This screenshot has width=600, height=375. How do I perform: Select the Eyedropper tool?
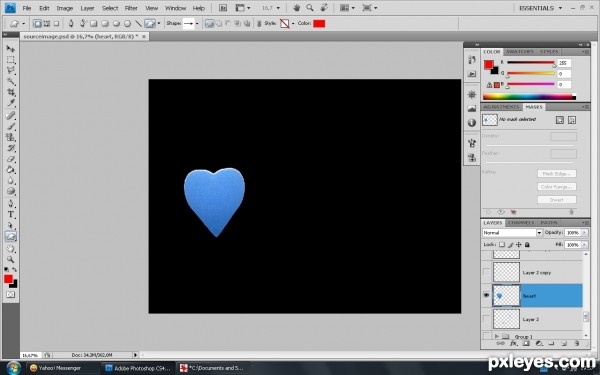pyautogui.click(x=11, y=103)
